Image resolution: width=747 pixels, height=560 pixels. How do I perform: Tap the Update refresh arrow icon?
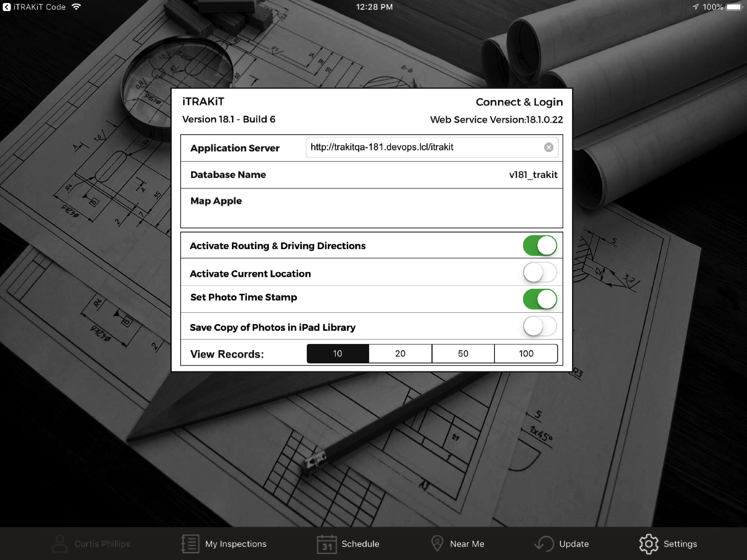pyautogui.click(x=544, y=544)
